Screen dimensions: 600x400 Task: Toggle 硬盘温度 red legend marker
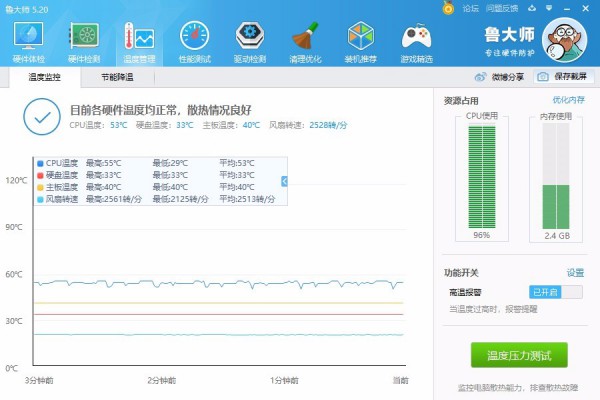point(40,175)
